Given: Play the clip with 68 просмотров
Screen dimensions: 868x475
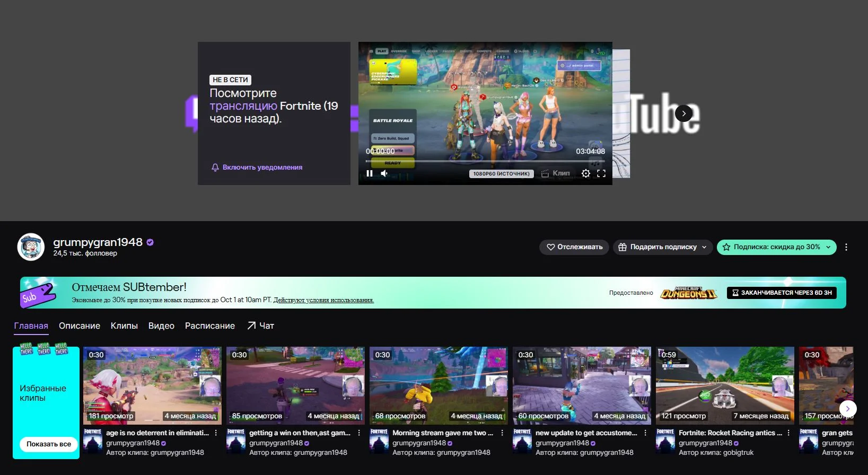Looking at the screenshot, I should click(439, 385).
